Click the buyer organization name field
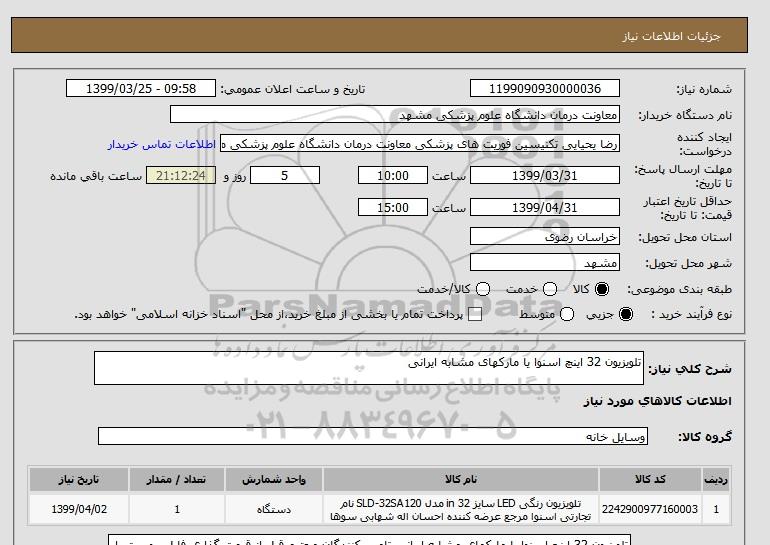 (x=395, y=114)
